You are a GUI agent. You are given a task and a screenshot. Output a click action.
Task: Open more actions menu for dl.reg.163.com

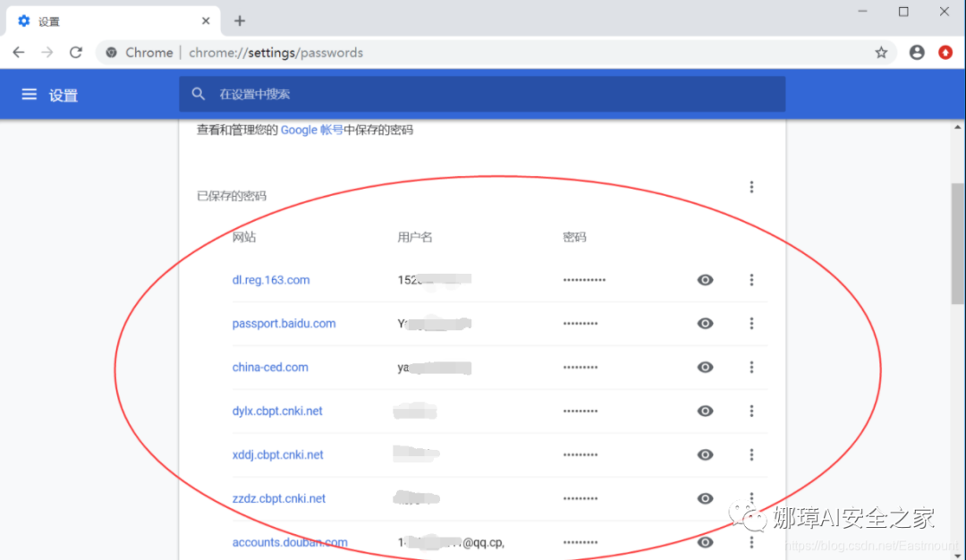click(751, 280)
